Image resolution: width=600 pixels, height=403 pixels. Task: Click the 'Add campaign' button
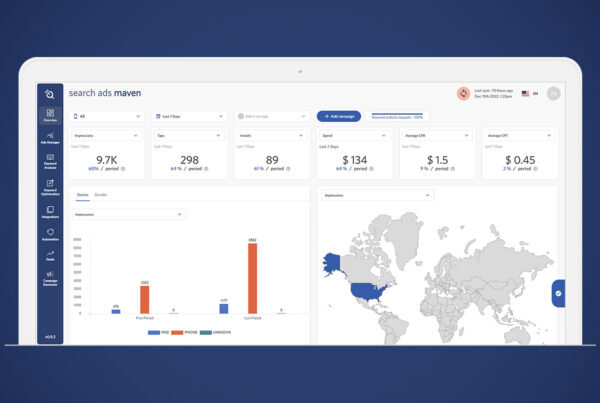(x=339, y=116)
